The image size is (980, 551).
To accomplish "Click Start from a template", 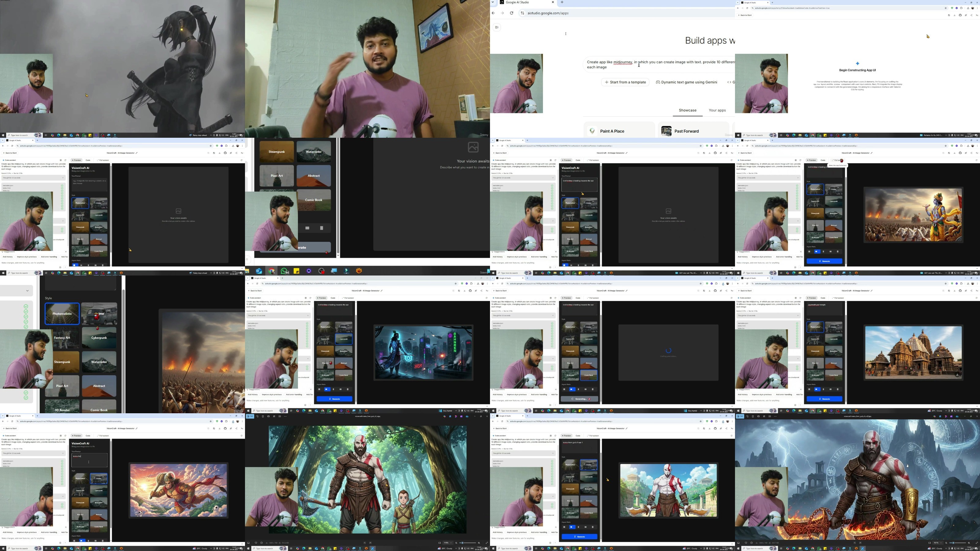I will pos(625,82).
